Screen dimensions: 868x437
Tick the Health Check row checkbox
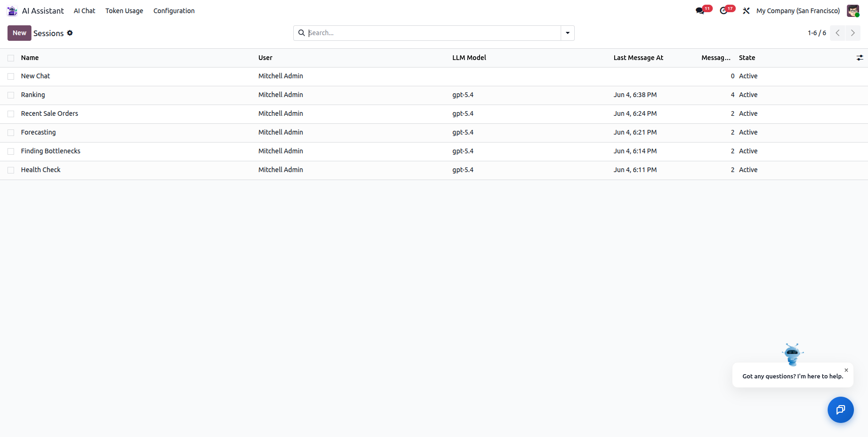pos(11,170)
